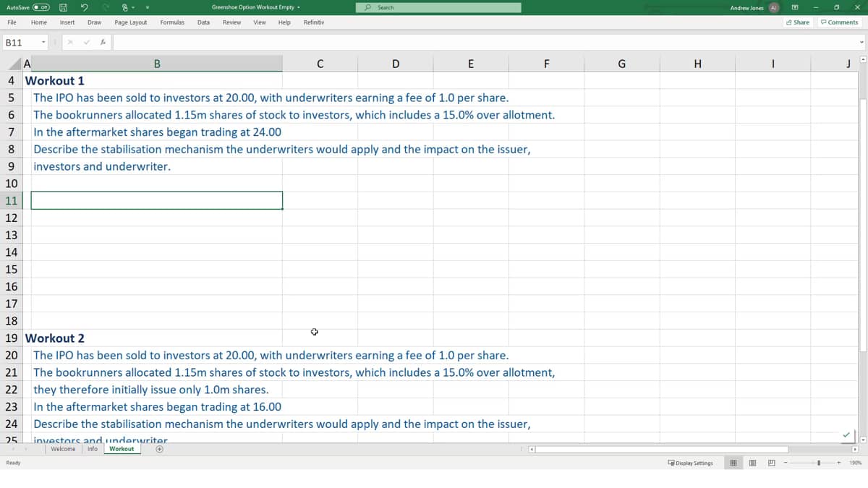The width and height of the screenshot is (868, 488).
Task: Select the active cell B11
Action: click(157, 200)
